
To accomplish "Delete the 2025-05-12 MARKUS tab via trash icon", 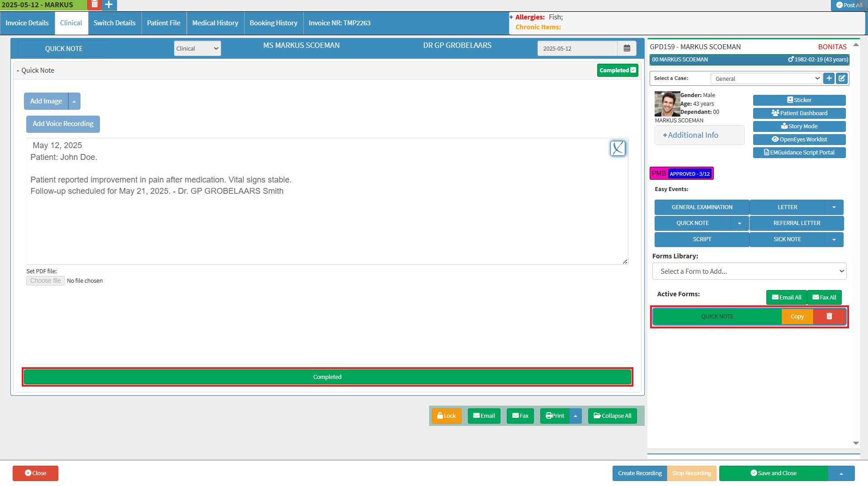I will pyautogui.click(x=94, y=5).
